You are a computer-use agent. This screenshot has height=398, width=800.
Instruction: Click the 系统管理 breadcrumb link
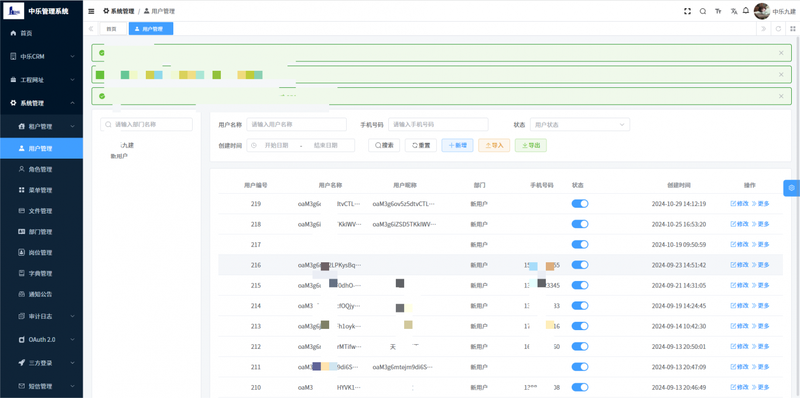[x=119, y=11]
